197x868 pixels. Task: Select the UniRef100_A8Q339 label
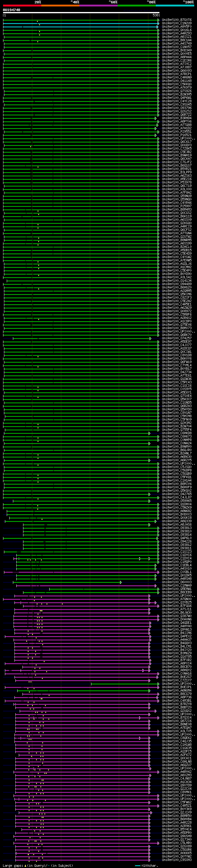pos(177,521)
